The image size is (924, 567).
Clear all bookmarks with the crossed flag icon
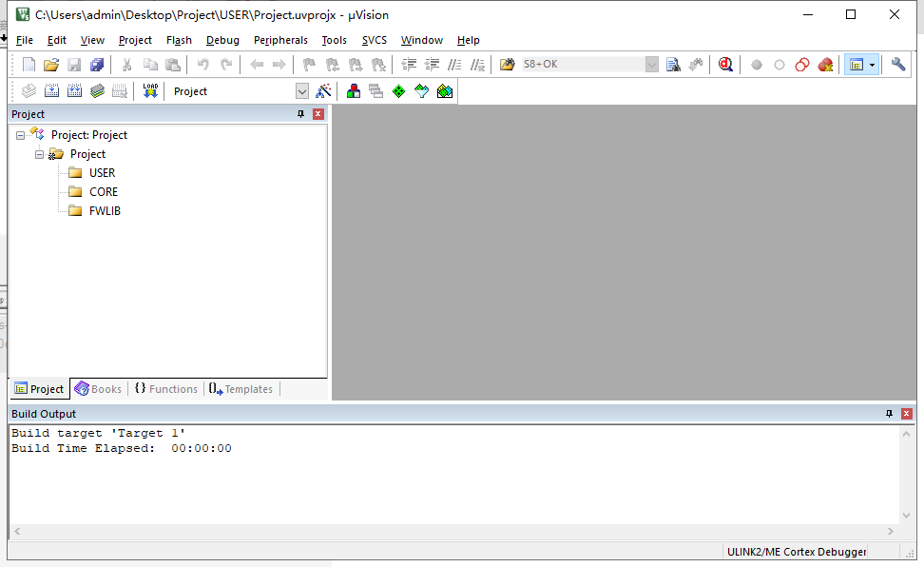pyautogui.click(x=378, y=65)
